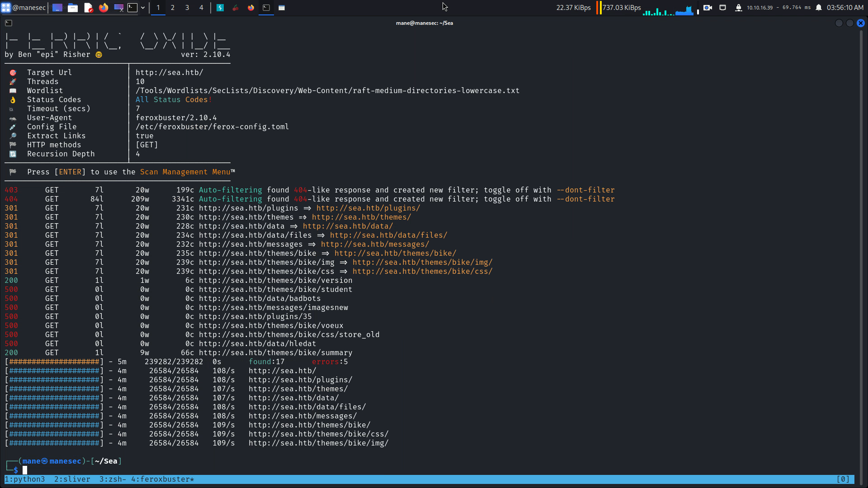
Task: Launch the terminal emulator from the panel
Action: [x=132, y=8]
